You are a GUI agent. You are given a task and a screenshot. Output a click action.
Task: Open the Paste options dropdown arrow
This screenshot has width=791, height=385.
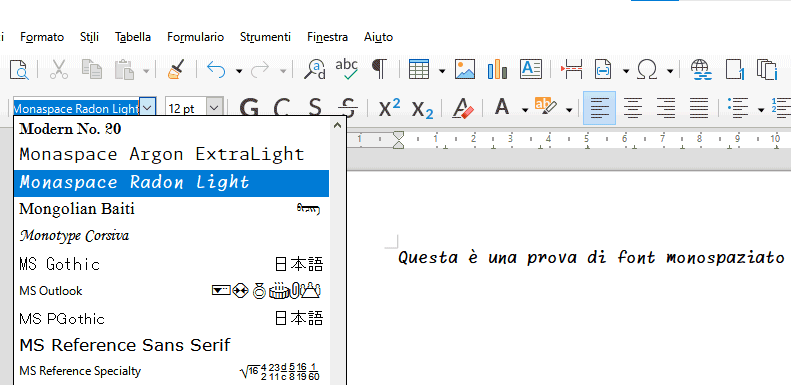pyautogui.click(x=146, y=71)
